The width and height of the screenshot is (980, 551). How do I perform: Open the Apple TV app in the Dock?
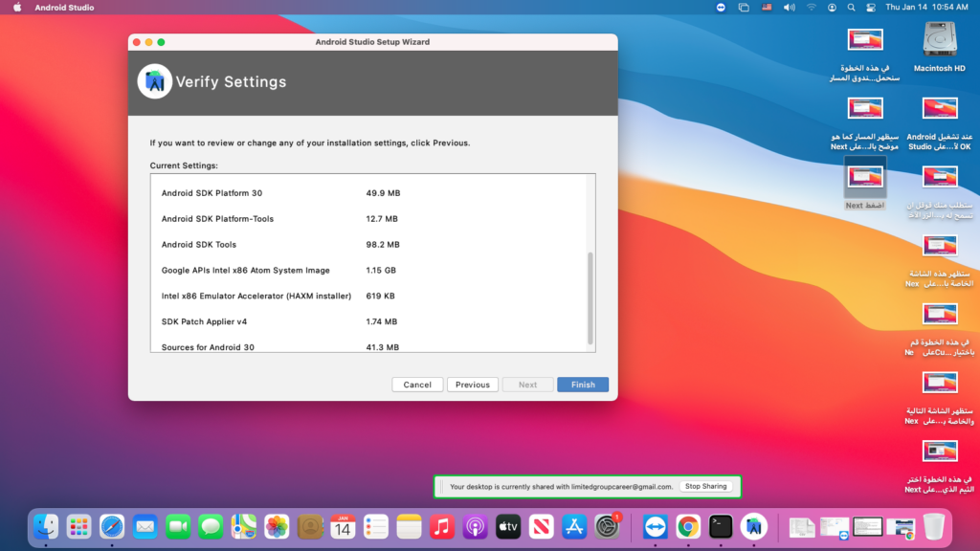click(508, 527)
